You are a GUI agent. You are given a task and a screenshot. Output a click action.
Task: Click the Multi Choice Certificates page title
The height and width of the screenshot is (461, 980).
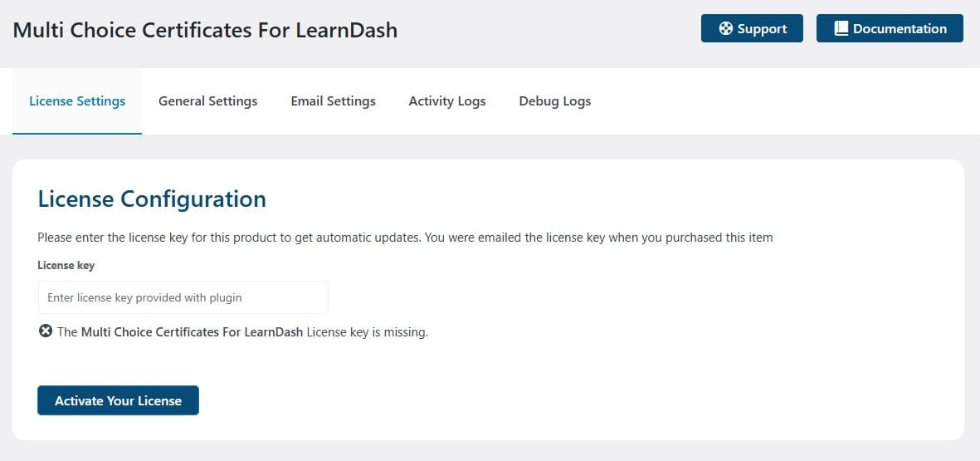coord(205,30)
